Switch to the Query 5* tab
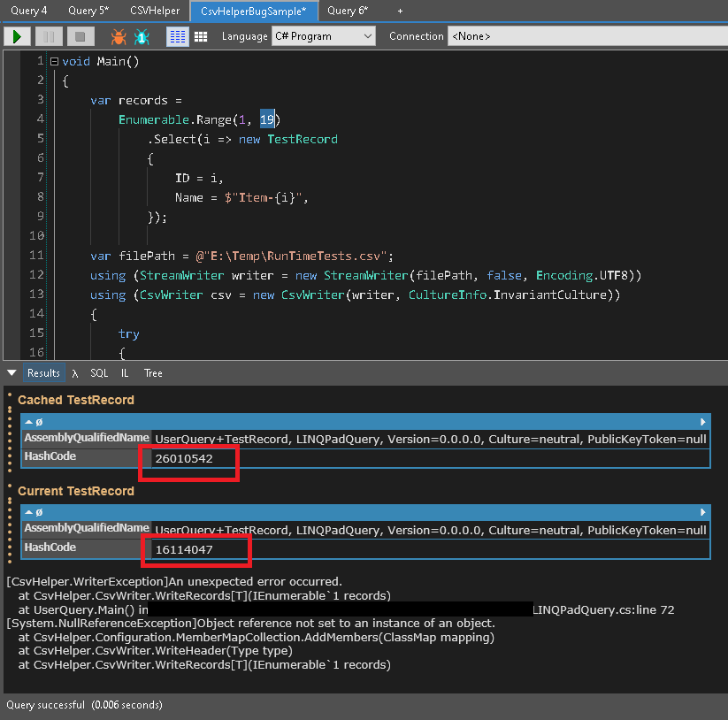Screen dimensions: 728x720 tap(88, 11)
